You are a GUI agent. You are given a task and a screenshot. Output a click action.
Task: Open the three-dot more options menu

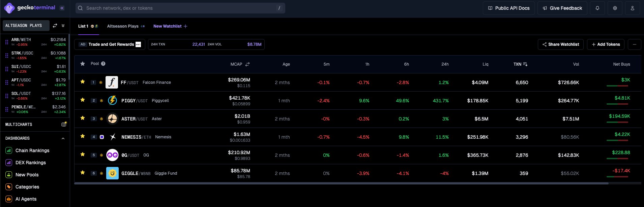coord(634,44)
